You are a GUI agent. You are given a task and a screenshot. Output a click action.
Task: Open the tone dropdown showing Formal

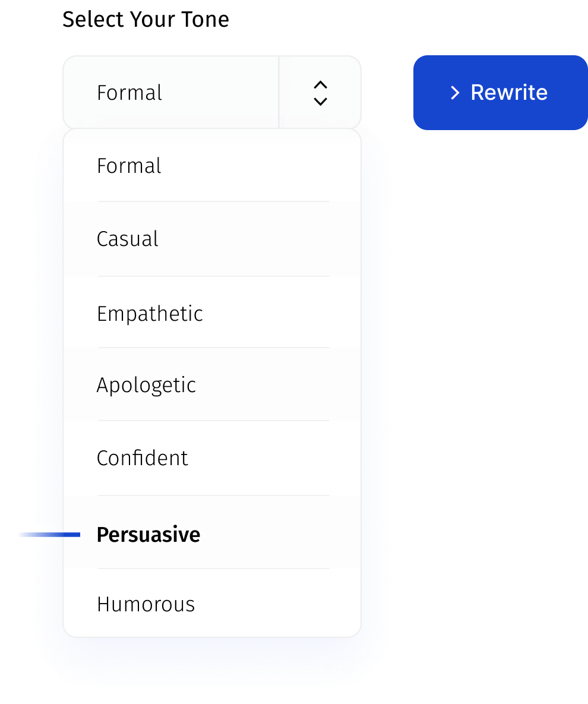tap(170, 93)
